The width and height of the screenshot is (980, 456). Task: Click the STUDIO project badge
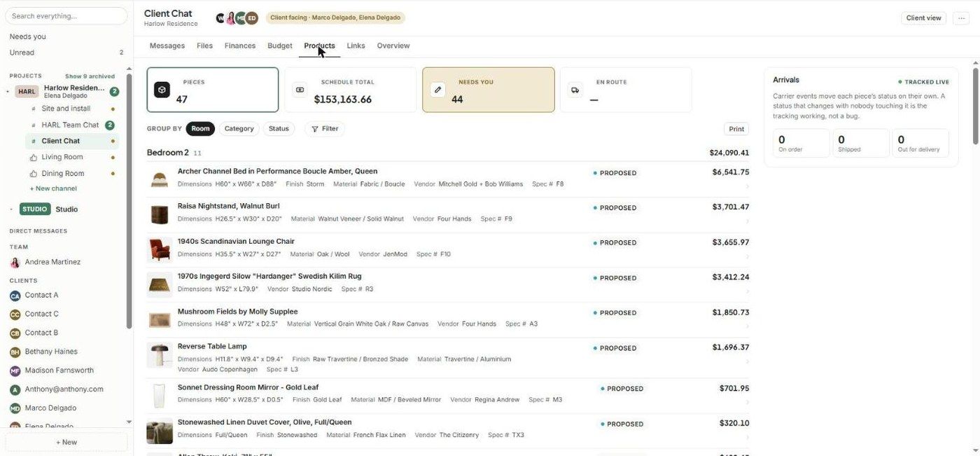[35, 209]
